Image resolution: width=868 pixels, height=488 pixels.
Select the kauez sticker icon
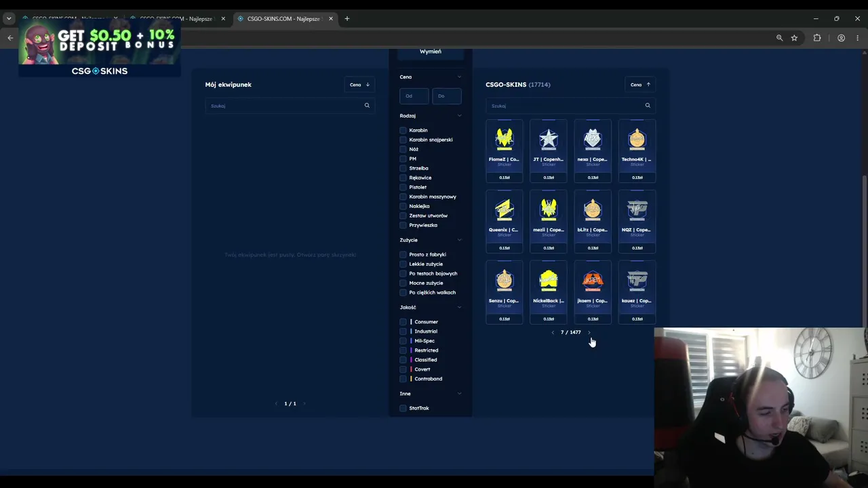click(x=637, y=280)
